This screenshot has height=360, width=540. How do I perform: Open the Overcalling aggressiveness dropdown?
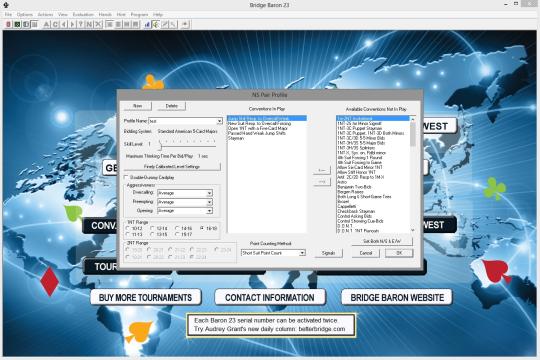(209, 193)
